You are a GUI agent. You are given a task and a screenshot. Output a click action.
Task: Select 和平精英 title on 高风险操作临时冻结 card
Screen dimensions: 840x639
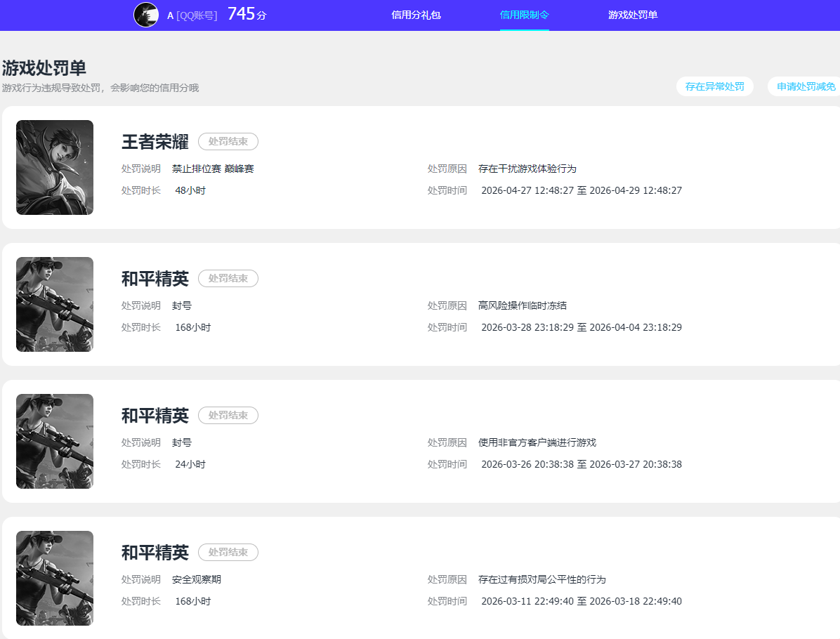pos(155,279)
